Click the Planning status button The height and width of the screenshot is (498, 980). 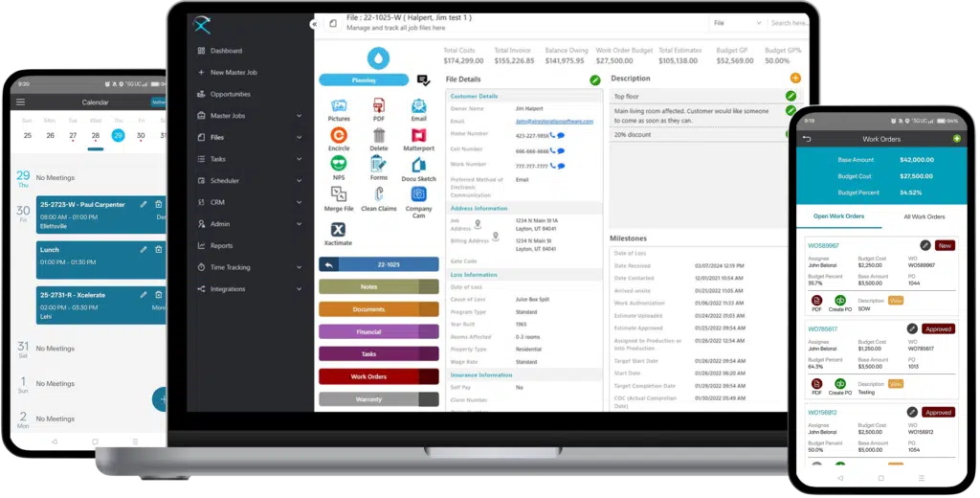[364, 80]
